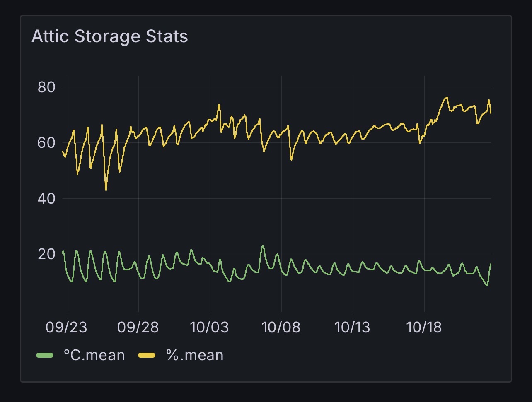Click the green line's highest peak before 10/08

pyautogui.click(x=263, y=246)
